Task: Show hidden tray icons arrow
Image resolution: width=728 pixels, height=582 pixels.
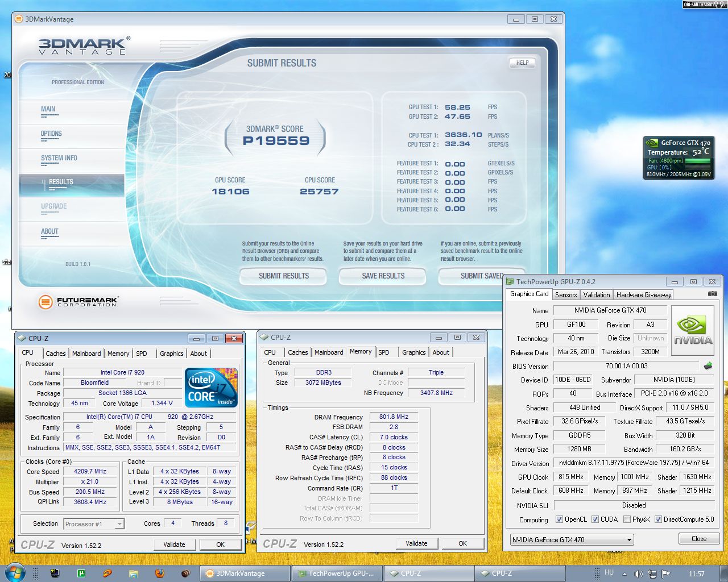Action: coord(624,574)
